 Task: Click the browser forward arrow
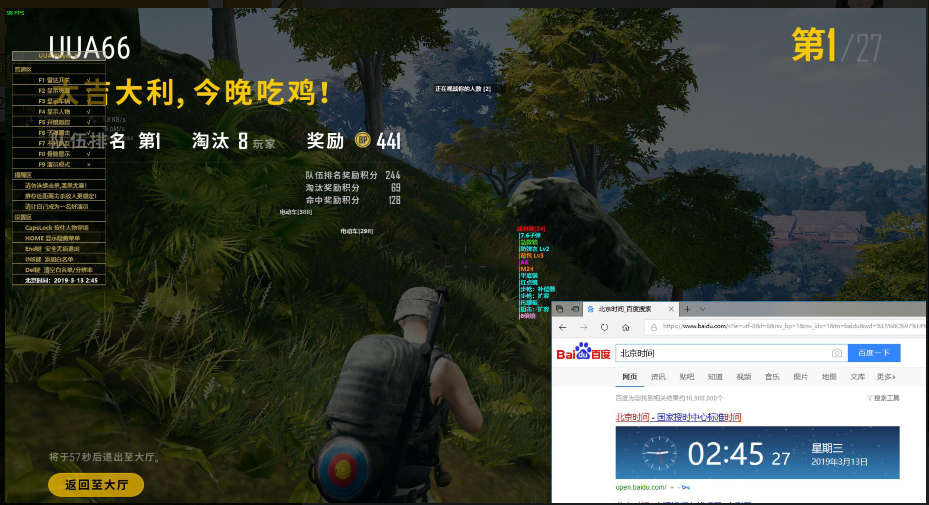click(584, 327)
